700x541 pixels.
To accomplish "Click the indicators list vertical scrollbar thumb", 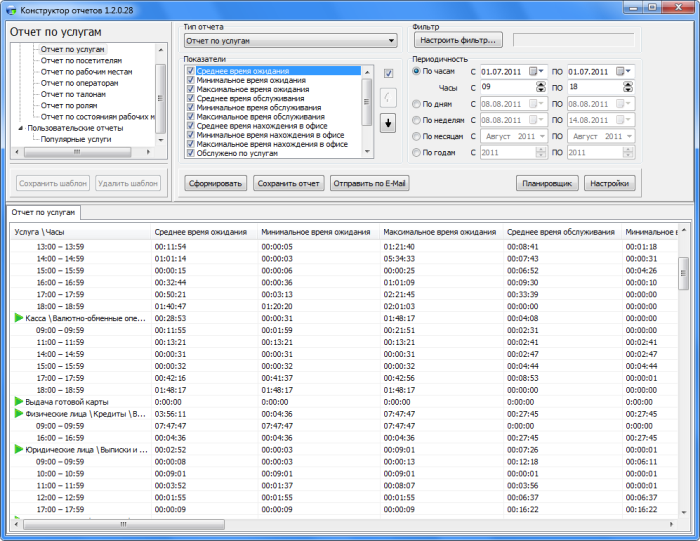I will [x=367, y=102].
